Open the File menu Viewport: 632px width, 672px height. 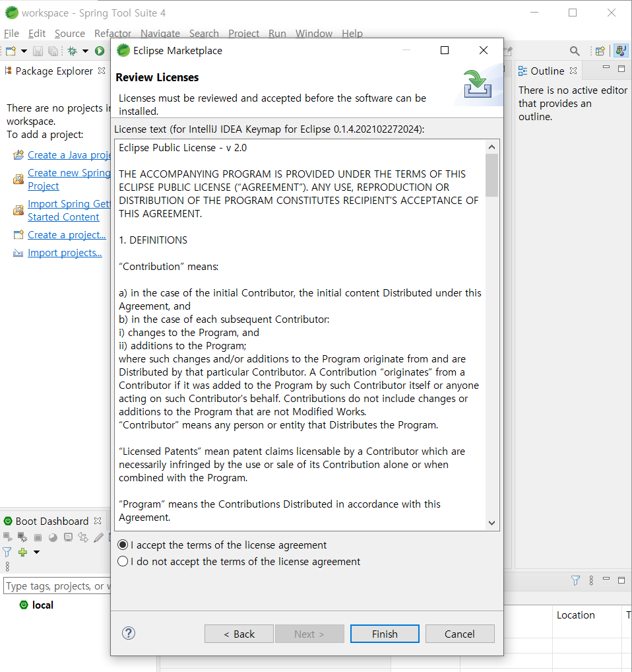[11, 34]
